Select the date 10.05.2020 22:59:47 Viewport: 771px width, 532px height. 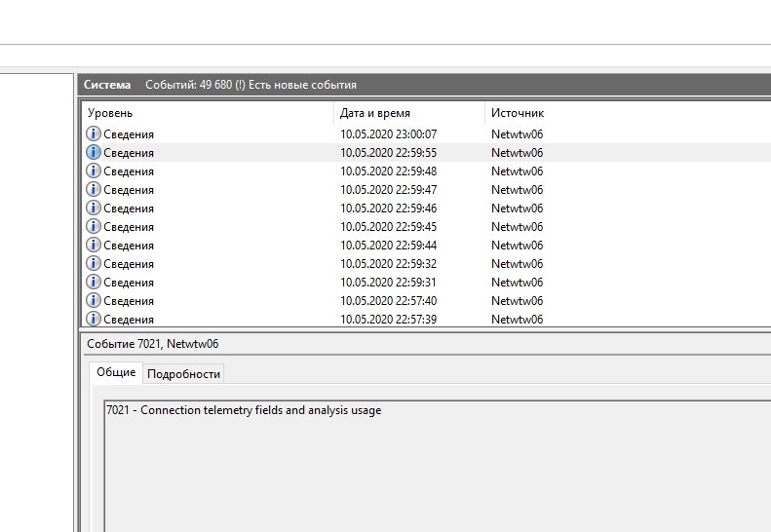[x=389, y=190]
